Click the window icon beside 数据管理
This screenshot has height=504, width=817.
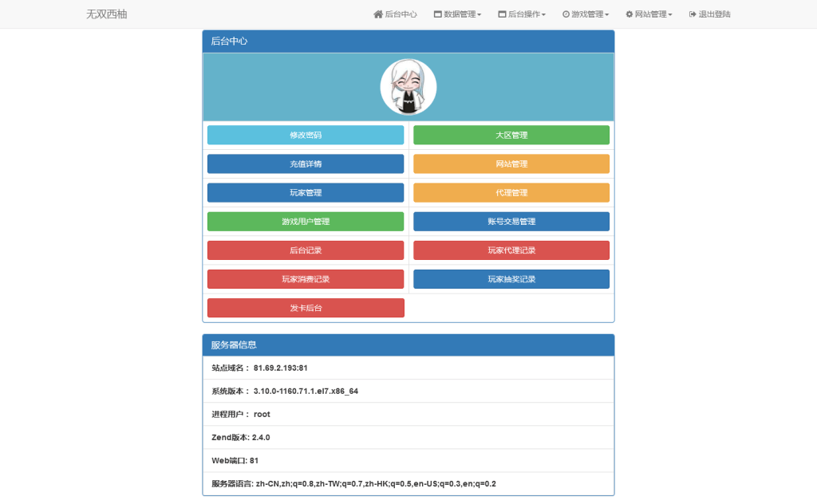point(437,14)
